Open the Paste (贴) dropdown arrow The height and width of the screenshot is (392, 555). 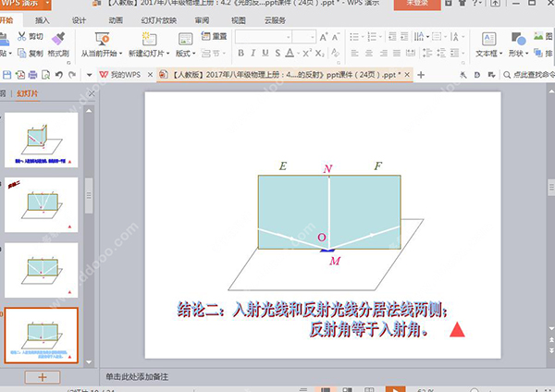tap(10, 54)
